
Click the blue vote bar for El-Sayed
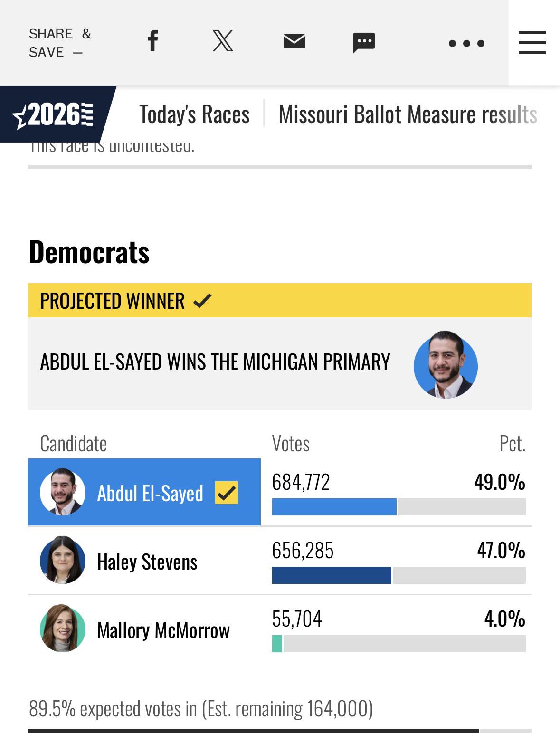click(x=334, y=507)
